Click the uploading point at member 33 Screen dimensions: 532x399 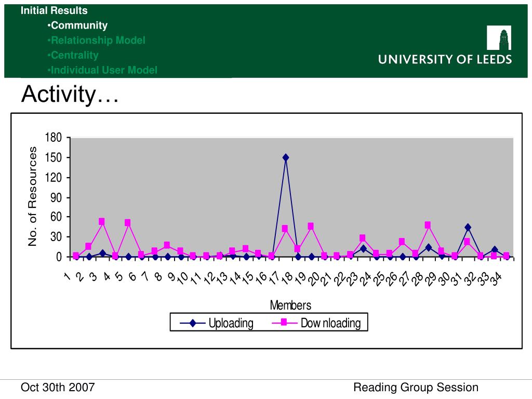(495, 250)
